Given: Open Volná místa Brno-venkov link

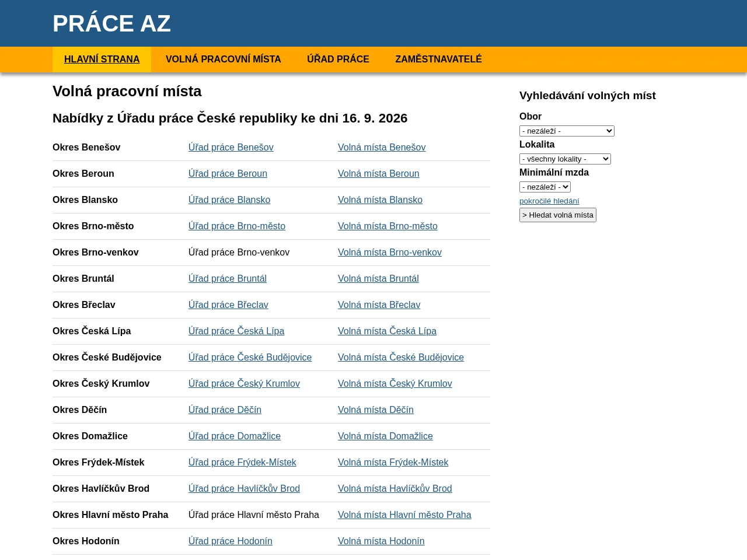Looking at the screenshot, I should pyautogui.click(x=390, y=253).
